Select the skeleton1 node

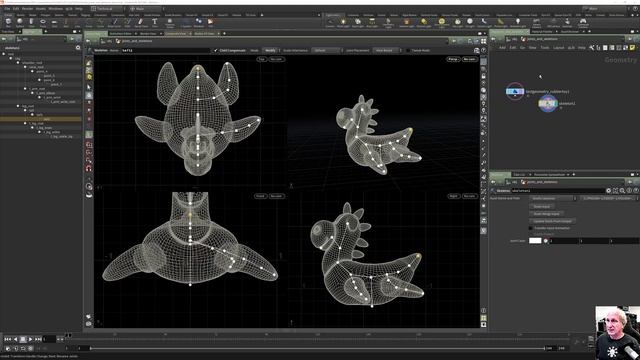(x=547, y=104)
